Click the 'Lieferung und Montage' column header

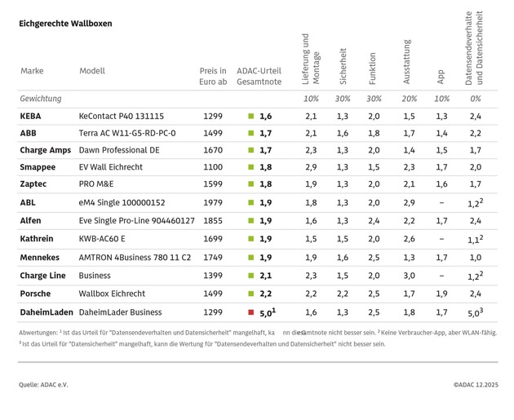(x=311, y=60)
